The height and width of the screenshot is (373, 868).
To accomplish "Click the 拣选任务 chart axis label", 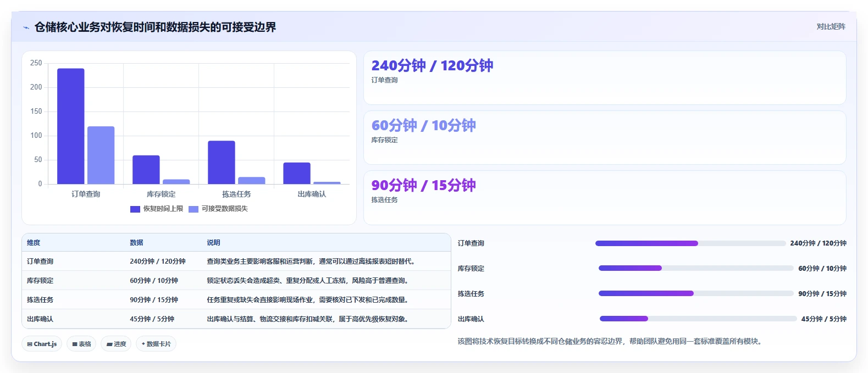I will [x=236, y=194].
